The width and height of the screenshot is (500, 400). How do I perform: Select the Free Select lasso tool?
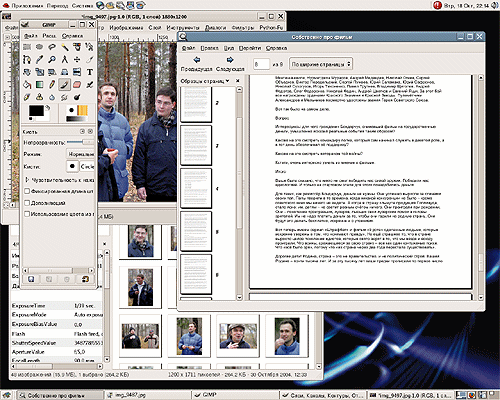[x=52, y=47]
